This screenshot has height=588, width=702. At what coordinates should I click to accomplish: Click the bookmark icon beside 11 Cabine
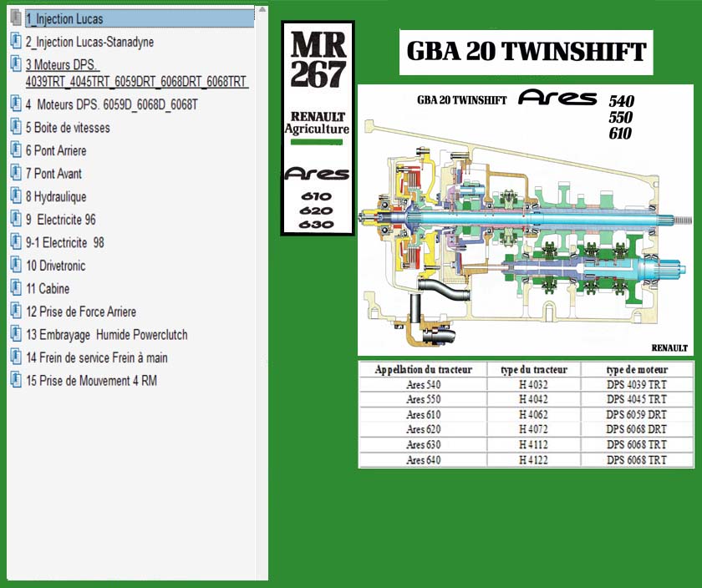[x=16, y=287]
